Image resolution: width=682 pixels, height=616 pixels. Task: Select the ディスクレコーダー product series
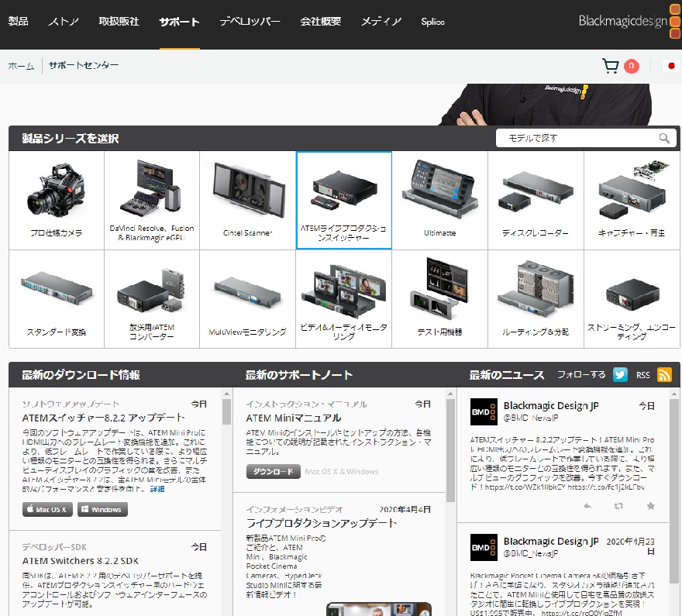536,201
